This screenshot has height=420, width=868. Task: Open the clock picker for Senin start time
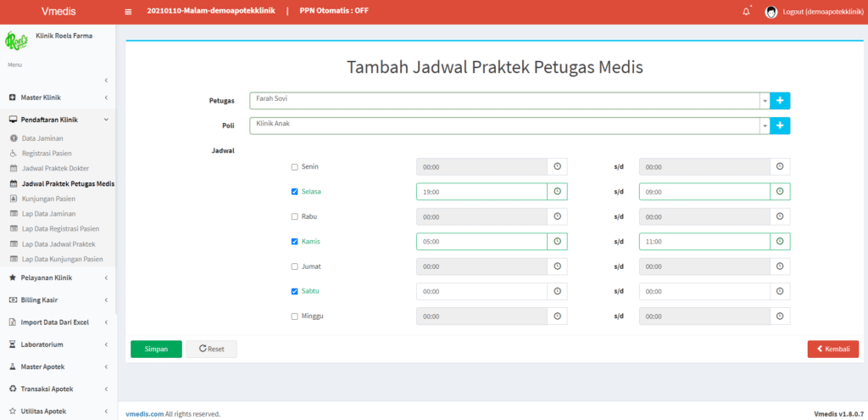(x=558, y=167)
